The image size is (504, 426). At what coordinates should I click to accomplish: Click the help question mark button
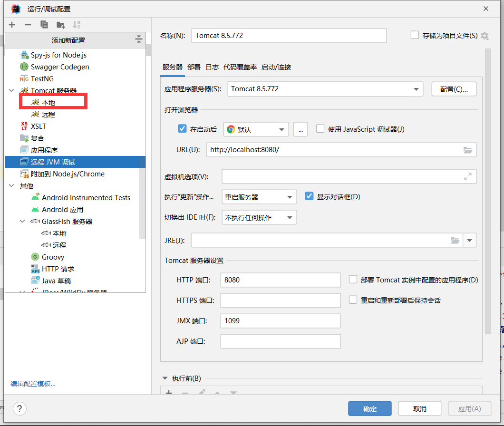coord(19,408)
